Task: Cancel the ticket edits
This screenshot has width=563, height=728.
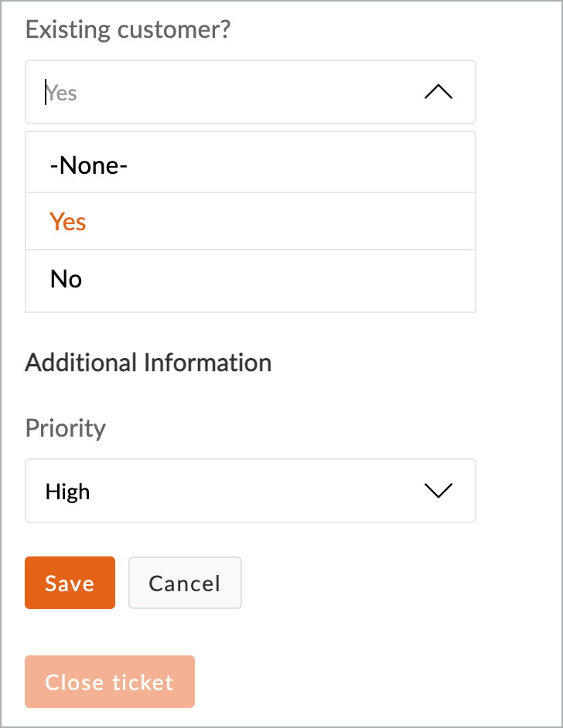Action: click(185, 583)
